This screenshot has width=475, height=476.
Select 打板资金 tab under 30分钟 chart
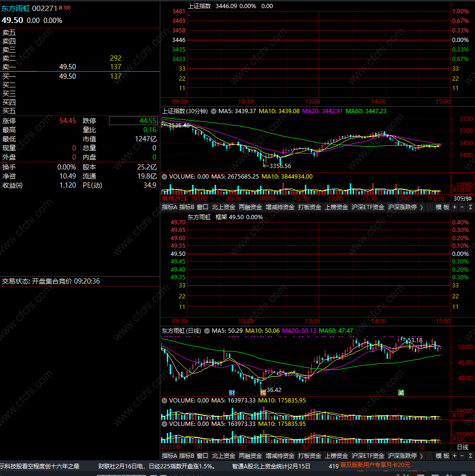pyautogui.click(x=310, y=207)
